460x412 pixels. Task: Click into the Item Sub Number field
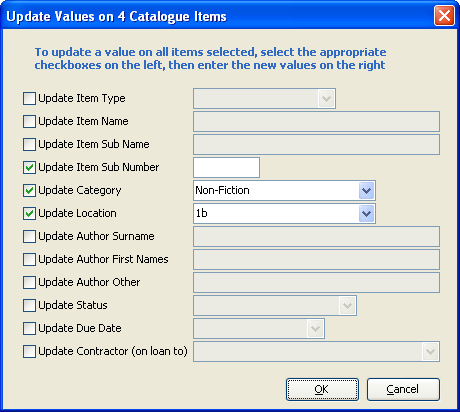[226, 167]
